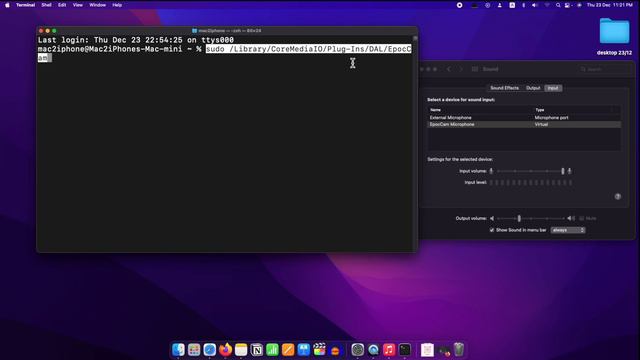Select the Input tab in Sound window
Screen dimensions: 640x360
coord(553,88)
